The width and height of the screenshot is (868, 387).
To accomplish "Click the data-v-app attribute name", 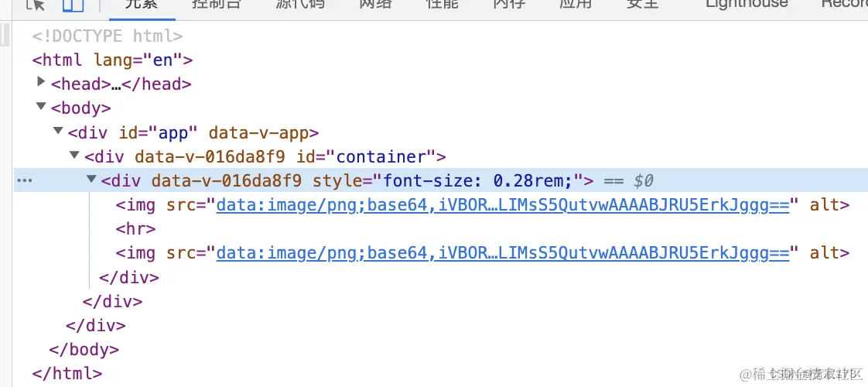I will pos(258,133).
